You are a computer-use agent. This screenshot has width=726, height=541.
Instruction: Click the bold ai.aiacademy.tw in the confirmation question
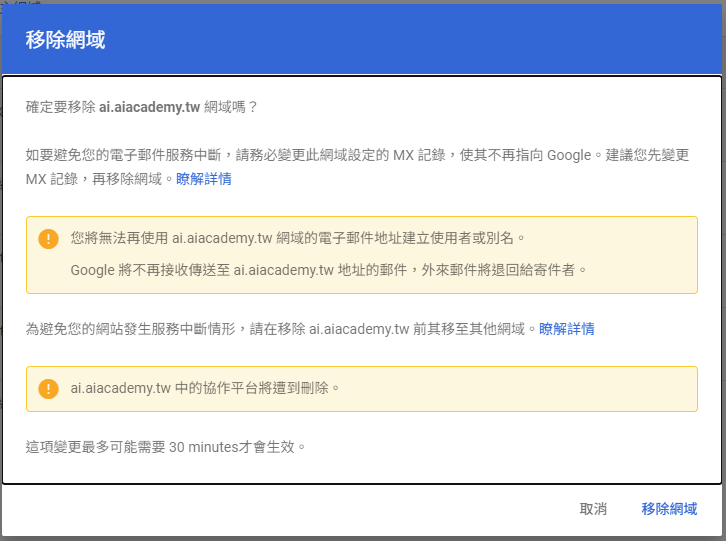click(154, 106)
